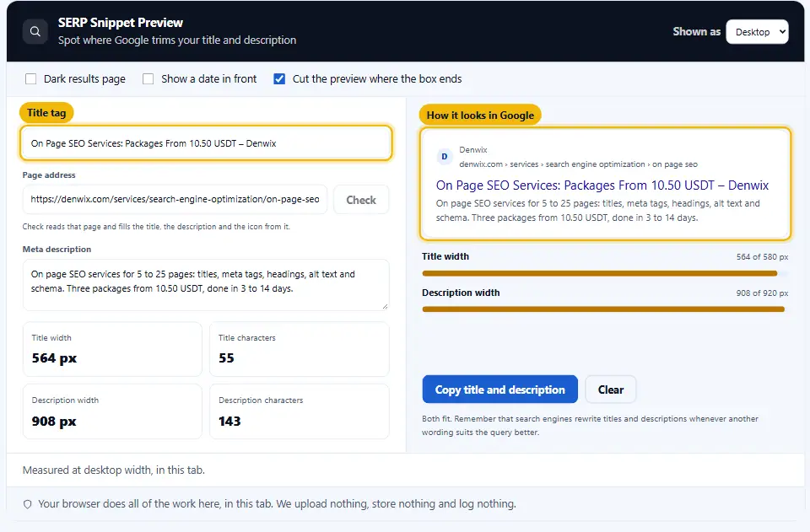
Task: Click the Check button next to page address
Action: pyautogui.click(x=361, y=200)
